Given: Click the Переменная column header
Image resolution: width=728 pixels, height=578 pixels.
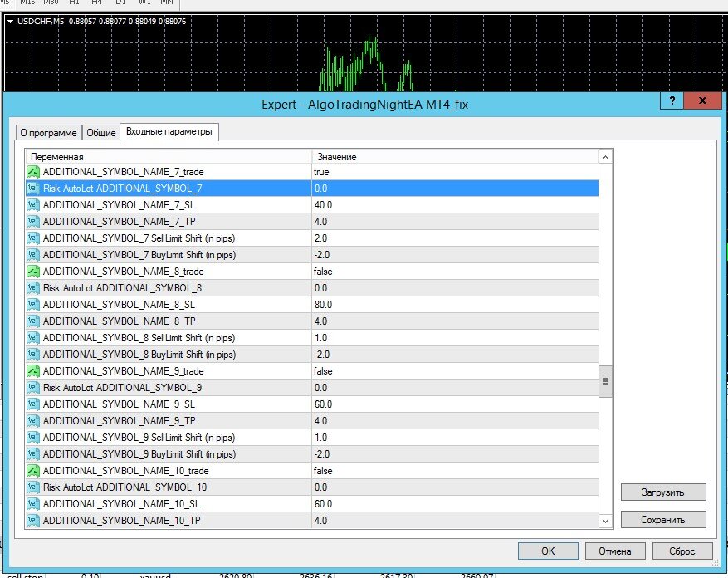Looking at the screenshot, I should [x=169, y=157].
